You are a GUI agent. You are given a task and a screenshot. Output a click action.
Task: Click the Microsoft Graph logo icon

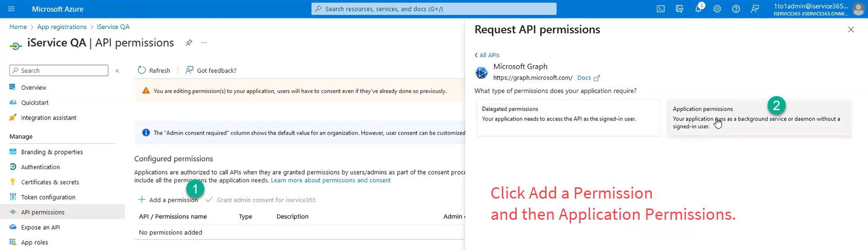pos(481,72)
